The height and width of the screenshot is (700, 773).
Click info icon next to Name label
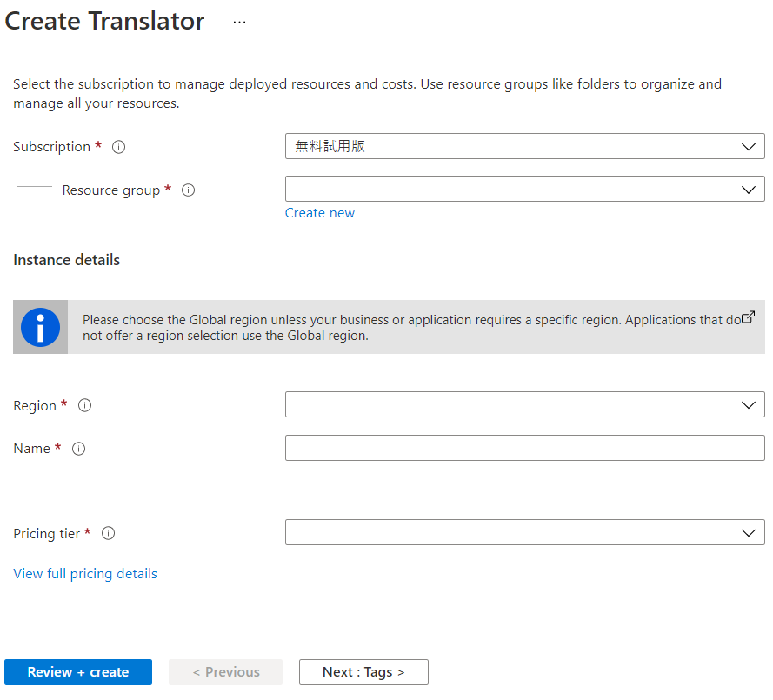78,449
